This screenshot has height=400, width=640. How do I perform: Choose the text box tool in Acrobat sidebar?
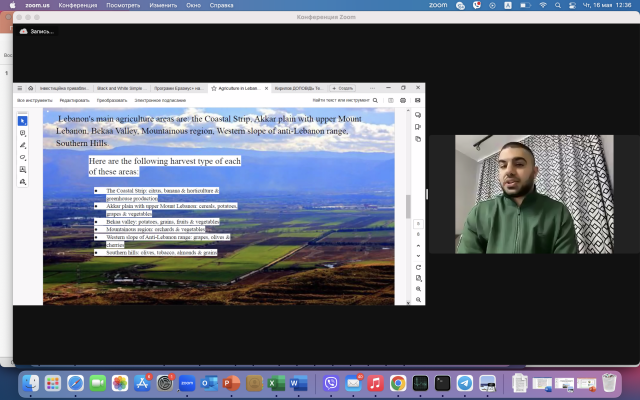[22, 169]
